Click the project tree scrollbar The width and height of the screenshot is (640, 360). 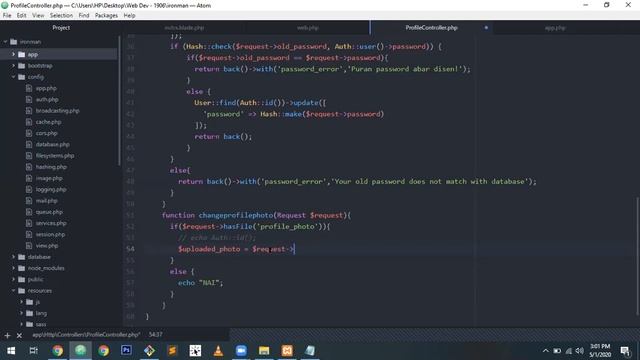[x=119, y=100]
